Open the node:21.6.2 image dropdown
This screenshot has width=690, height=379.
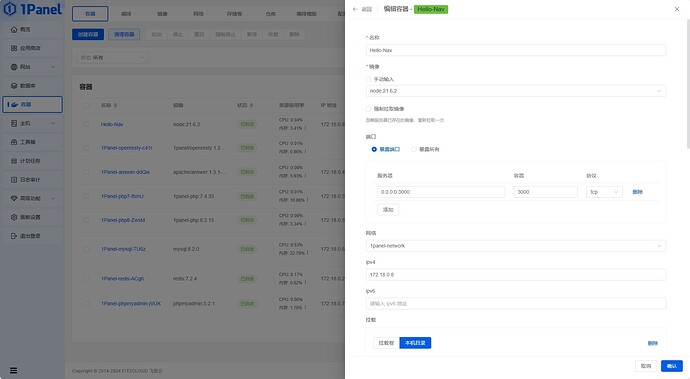516,91
